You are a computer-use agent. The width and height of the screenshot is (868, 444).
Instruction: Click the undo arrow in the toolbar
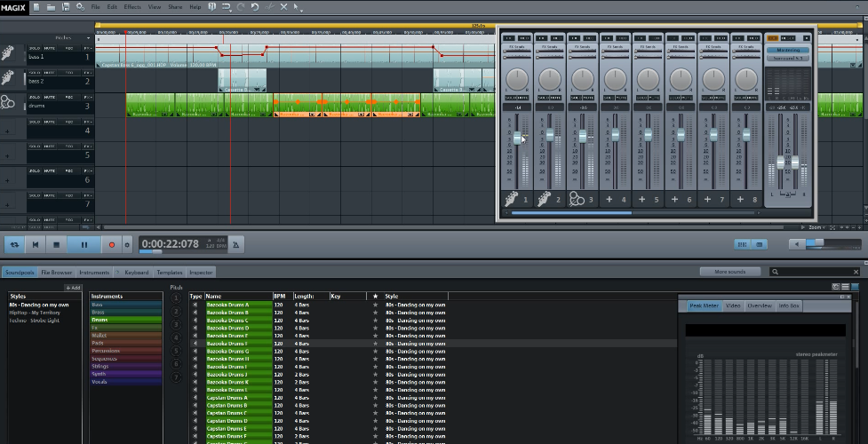coord(255,7)
